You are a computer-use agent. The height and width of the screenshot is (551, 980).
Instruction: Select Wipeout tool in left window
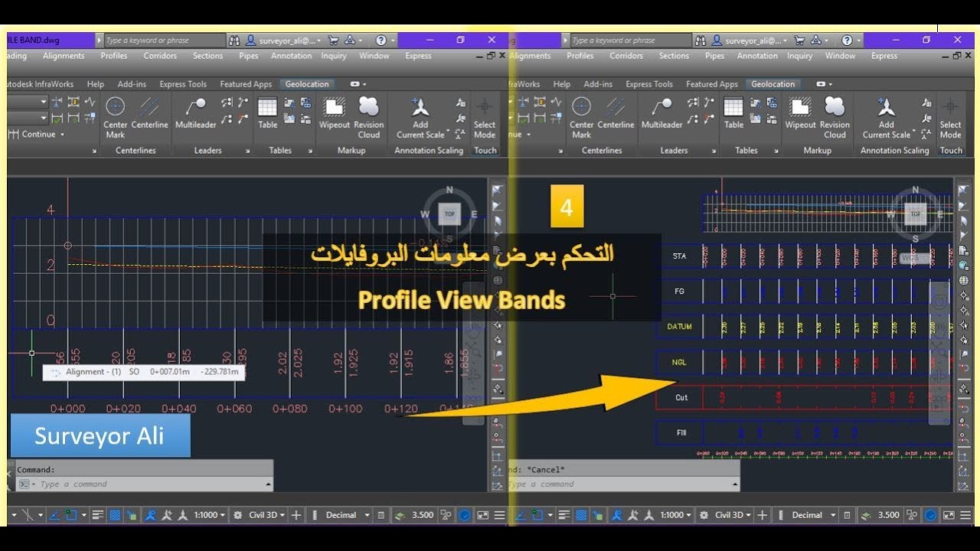coord(334,113)
